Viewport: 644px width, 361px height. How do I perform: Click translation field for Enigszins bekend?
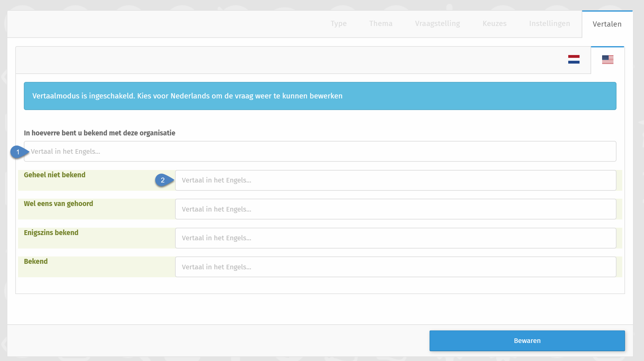395,238
